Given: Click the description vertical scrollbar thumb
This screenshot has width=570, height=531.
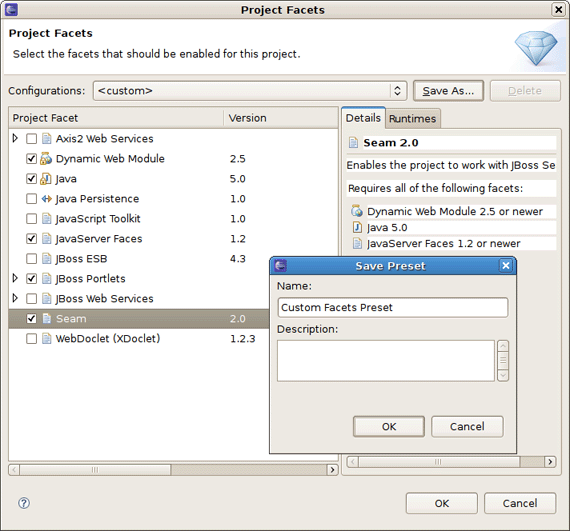Looking at the screenshot, I should click(x=503, y=361).
